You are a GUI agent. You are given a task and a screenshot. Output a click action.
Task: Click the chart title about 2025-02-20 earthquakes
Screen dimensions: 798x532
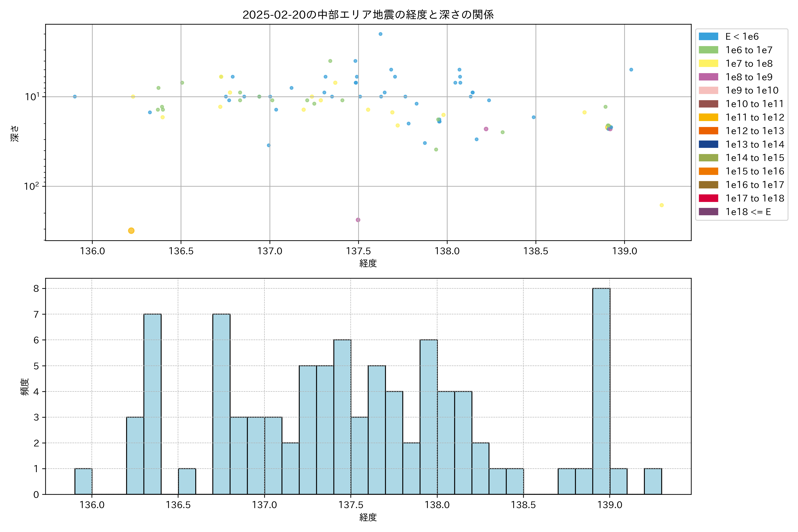click(x=368, y=15)
